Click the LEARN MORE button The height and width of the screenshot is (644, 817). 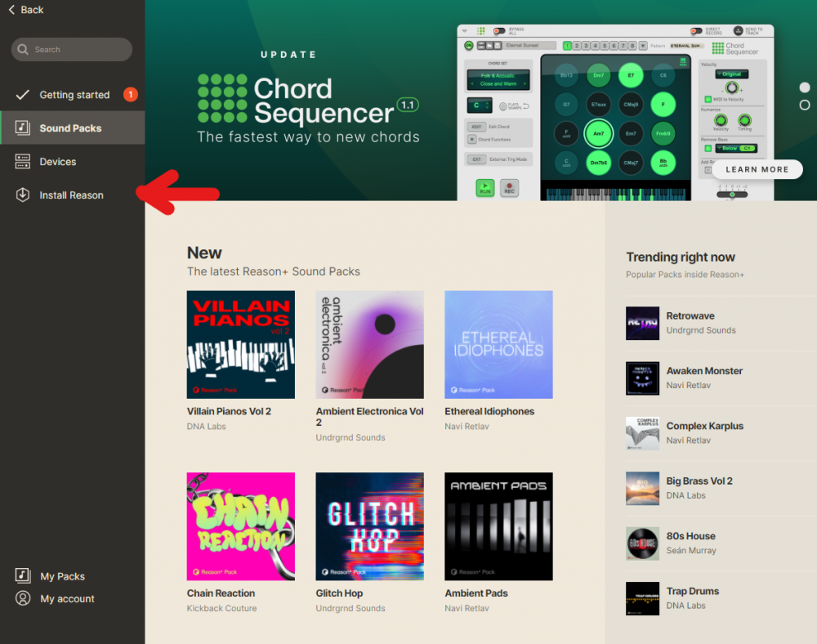(757, 169)
